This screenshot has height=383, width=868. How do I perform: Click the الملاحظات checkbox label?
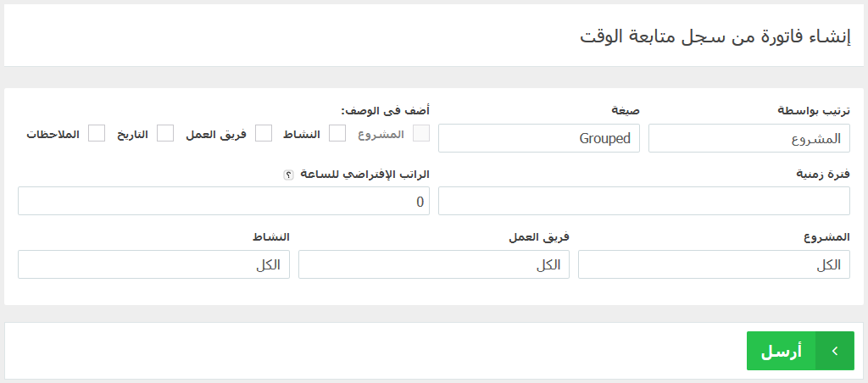click(x=53, y=134)
